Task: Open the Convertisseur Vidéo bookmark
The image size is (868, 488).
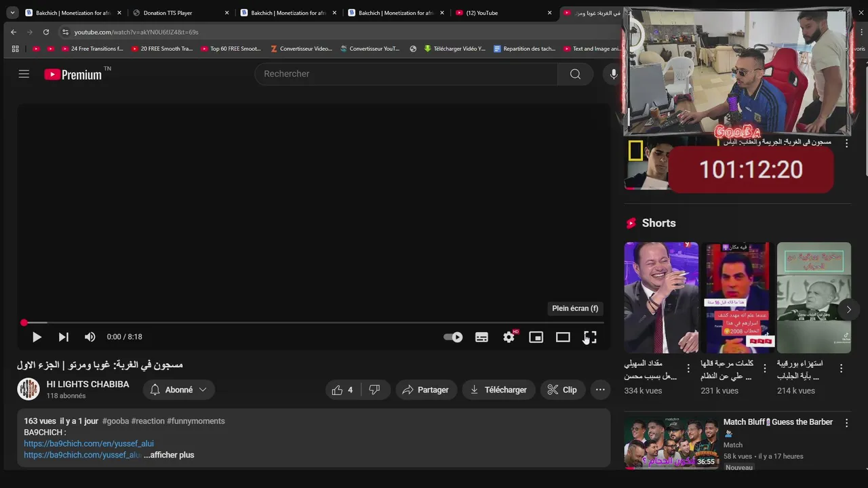Action: pos(301,49)
